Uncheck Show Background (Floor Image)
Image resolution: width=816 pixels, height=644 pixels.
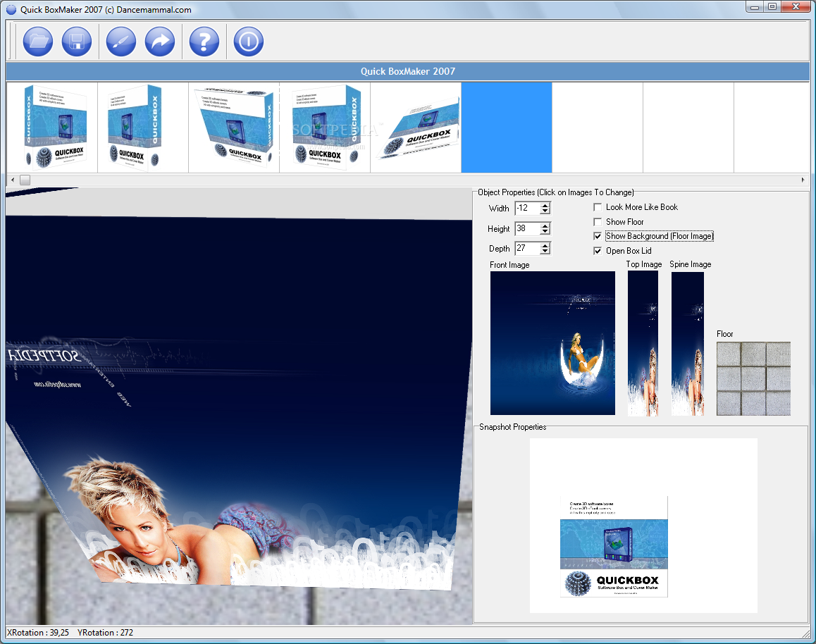(598, 236)
